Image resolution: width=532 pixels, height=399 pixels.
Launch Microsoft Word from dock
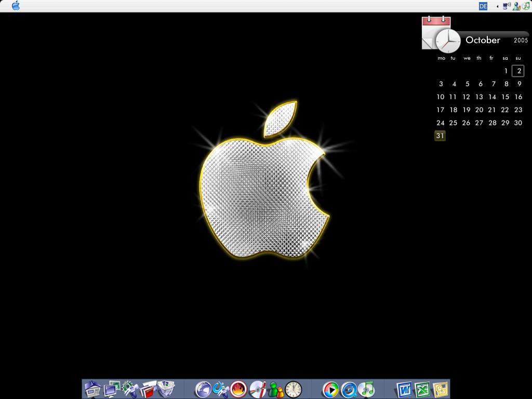click(404, 389)
